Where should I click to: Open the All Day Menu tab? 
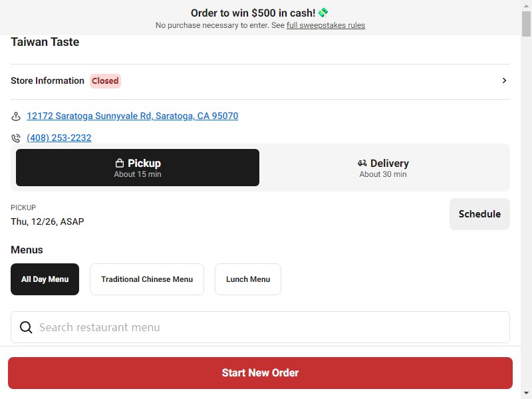click(x=45, y=279)
